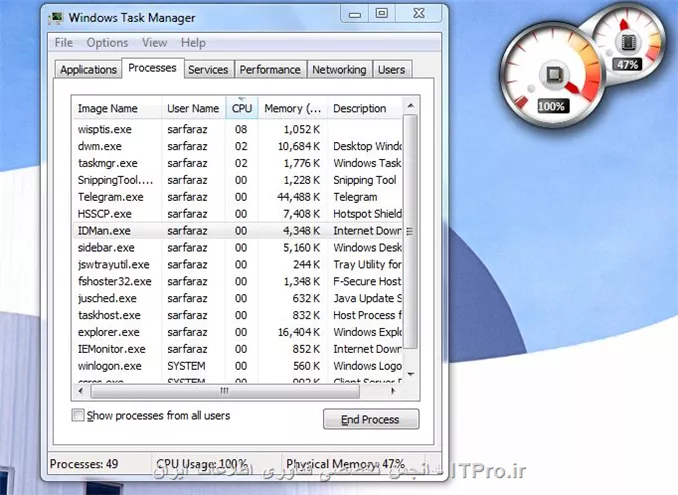Viewport: 678px width, 495px height.
Task: Sort by the Memory column header
Action: click(293, 108)
